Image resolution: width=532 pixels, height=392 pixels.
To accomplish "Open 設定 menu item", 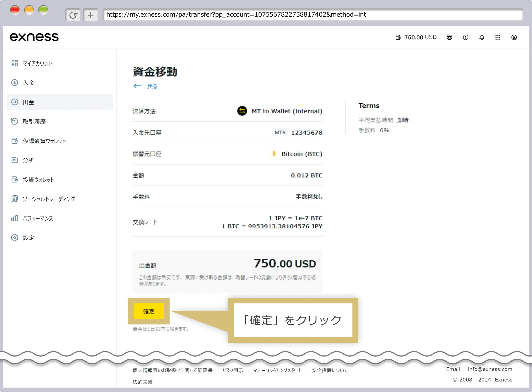I will point(60,238).
